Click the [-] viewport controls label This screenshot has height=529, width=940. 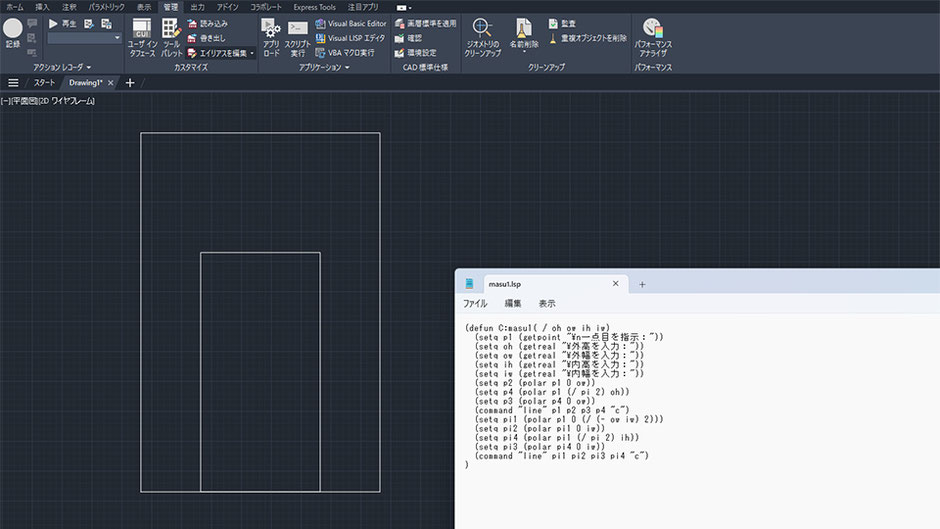[x=5, y=101]
